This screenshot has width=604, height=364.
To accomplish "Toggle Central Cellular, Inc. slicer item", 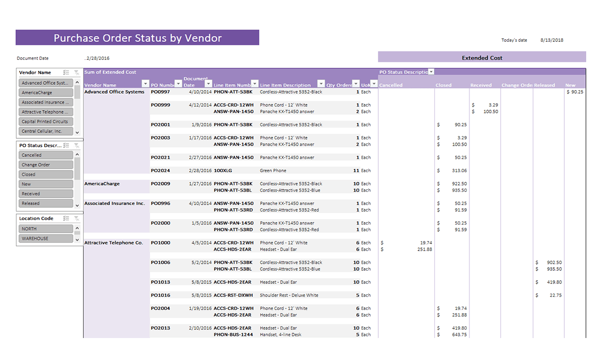I will point(46,131).
